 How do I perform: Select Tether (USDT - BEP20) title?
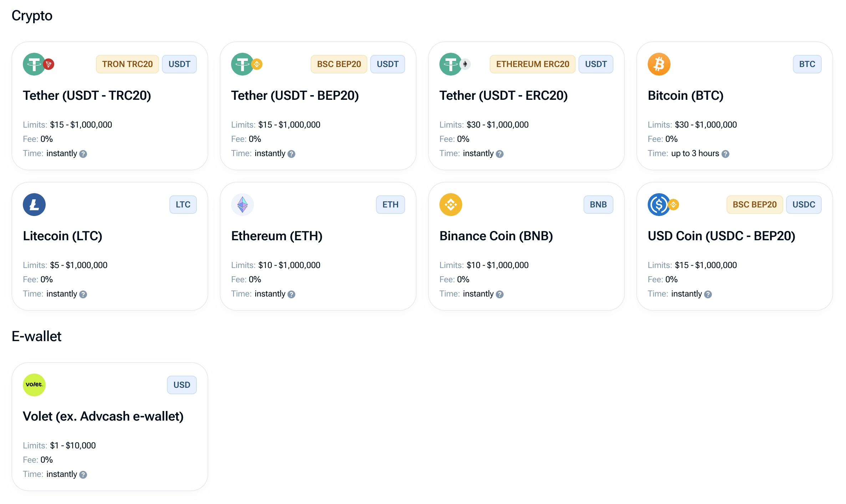[295, 96]
